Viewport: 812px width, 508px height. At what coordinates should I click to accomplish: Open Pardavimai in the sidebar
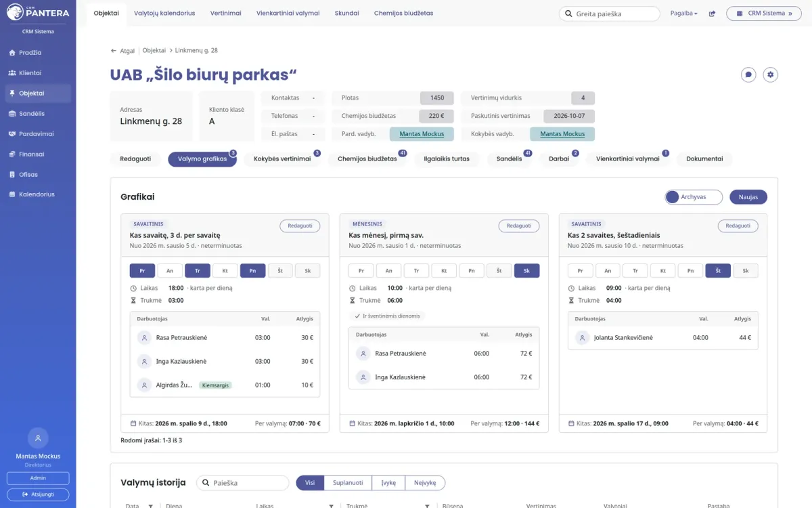click(x=38, y=134)
